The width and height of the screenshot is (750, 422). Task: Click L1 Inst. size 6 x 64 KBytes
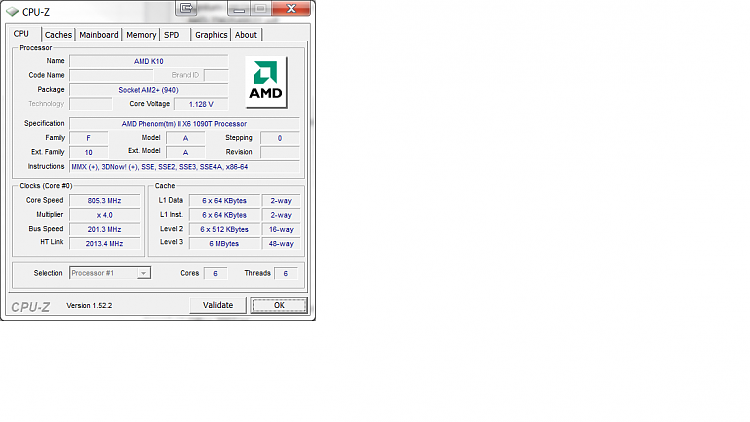224,215
